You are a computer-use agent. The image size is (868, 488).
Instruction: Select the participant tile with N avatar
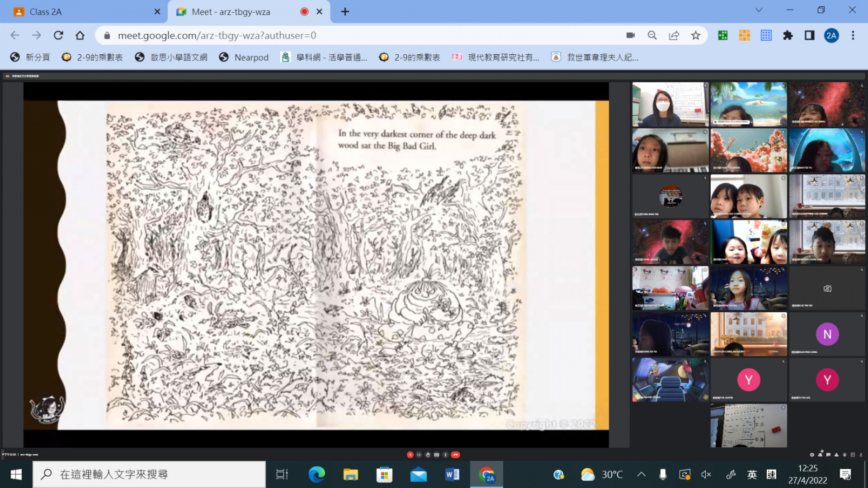point(827,334)
